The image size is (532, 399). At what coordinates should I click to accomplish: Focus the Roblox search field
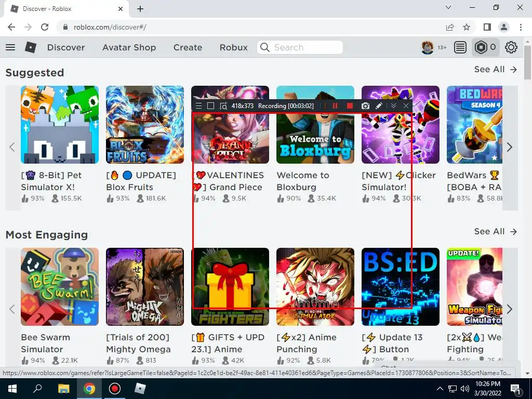(300, 47)
